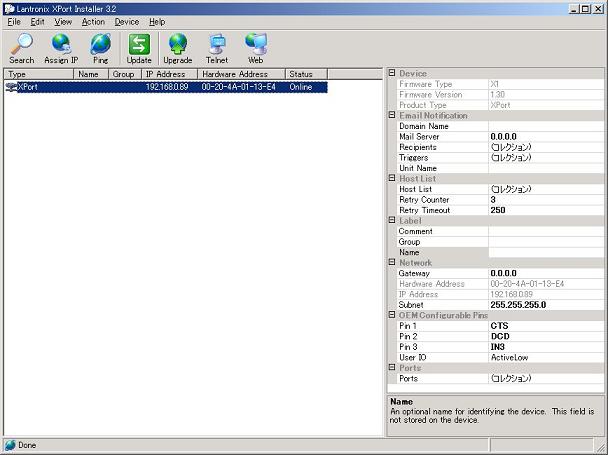The height and width of the screenshot is (455, 608).
Task: Collapse the Email Notification section
Action: (x=392, y=115)
